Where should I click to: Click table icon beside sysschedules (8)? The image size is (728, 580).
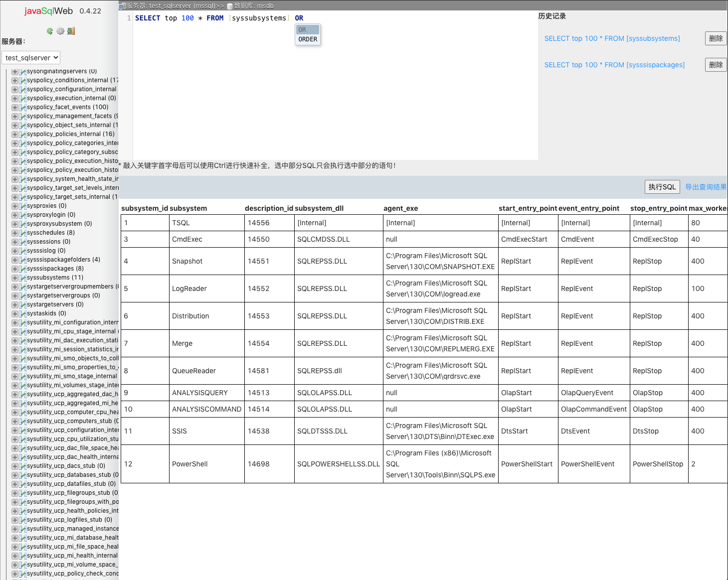(x=23, y=233)
